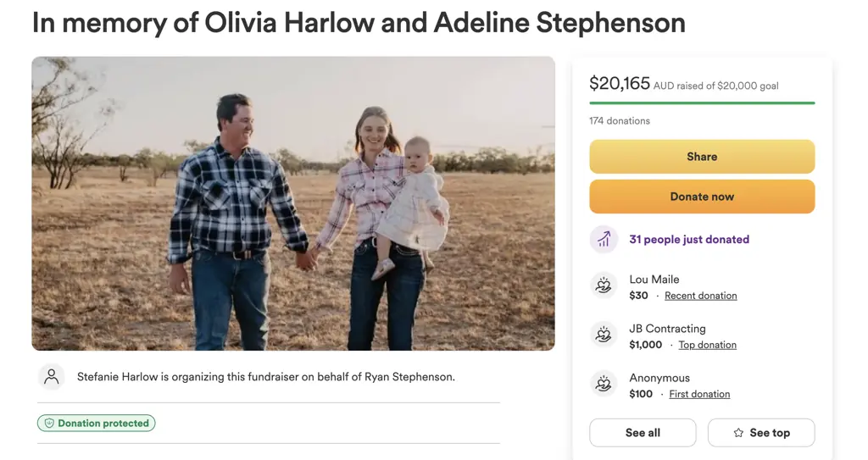Click the green fundraising progress bar

(702, 103)
